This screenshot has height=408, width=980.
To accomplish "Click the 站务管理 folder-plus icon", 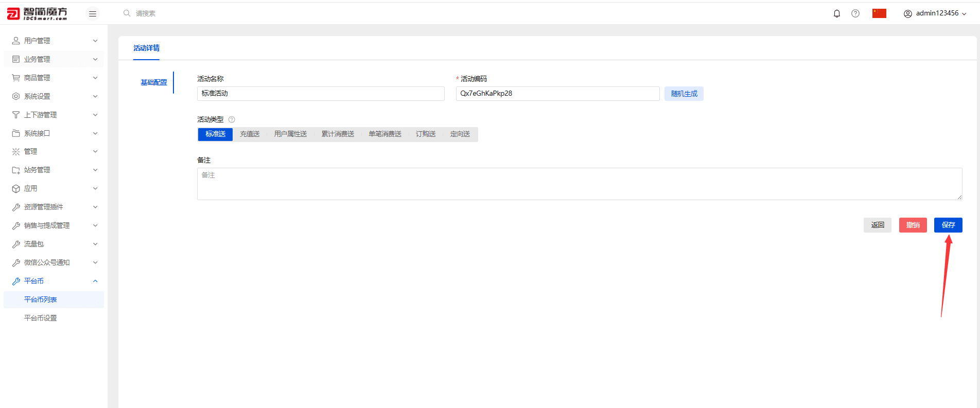I will click(16, 170).
